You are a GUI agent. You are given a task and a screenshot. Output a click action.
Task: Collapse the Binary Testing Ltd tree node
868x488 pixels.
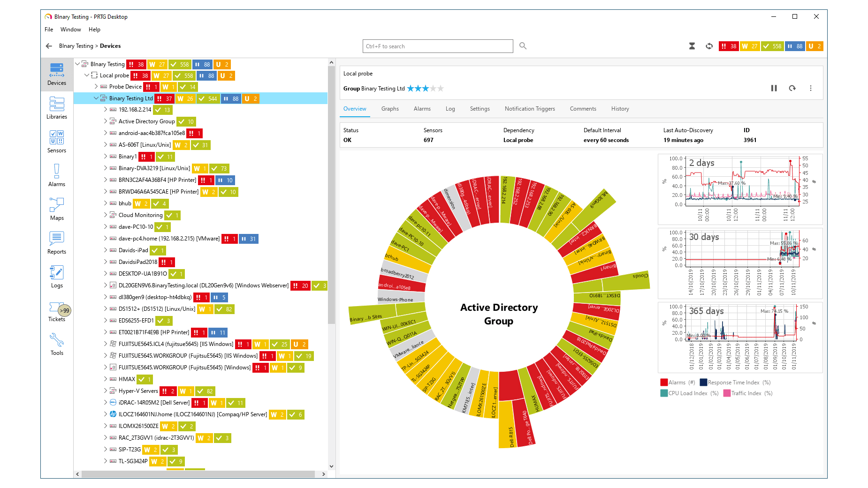(96, 98)
